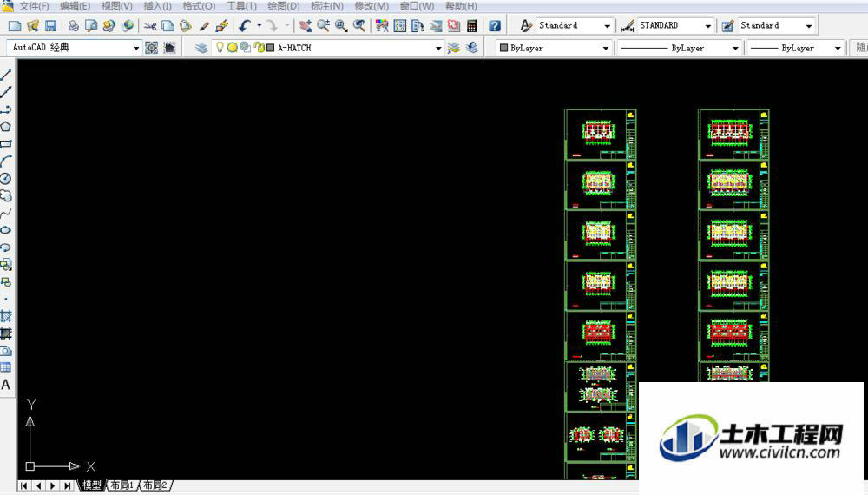Cut selection with the scissors icon

point(150,25)
